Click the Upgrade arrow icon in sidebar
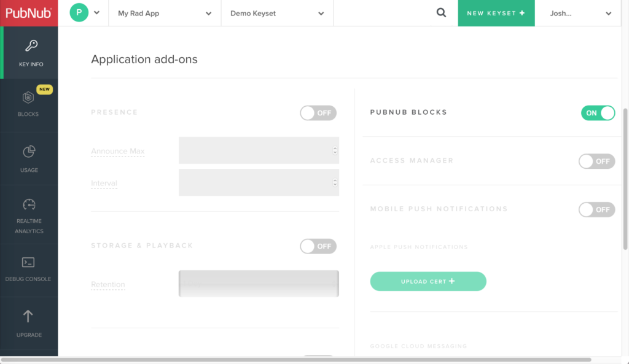Image resolution: width=629 pixels, height=364 pixels. [28, 315]
